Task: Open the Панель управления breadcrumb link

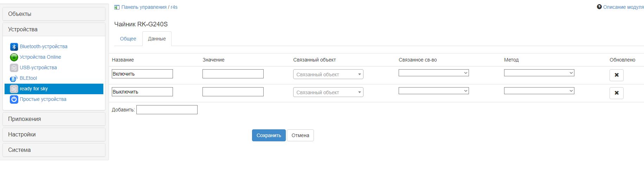Action: [x=144, y=7]
